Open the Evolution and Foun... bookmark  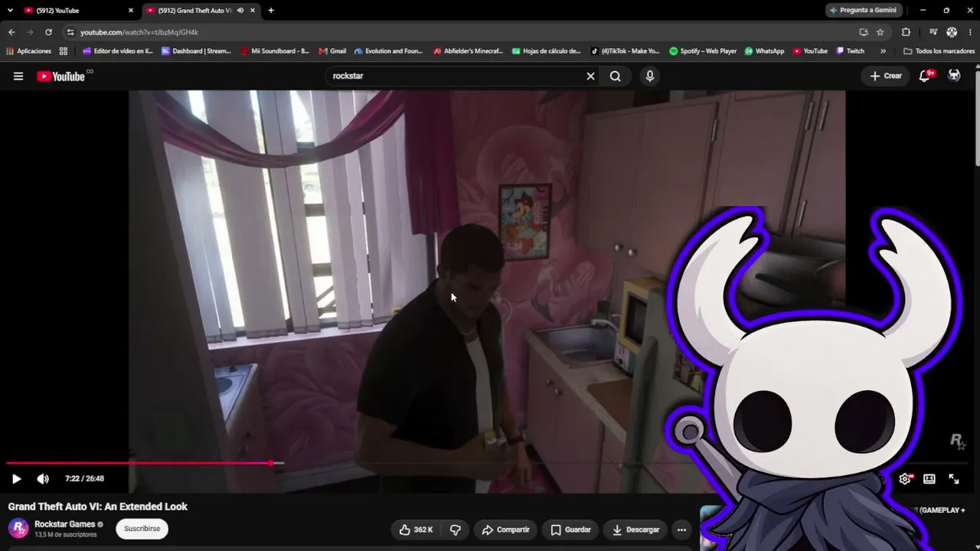pyautogui.click(x=388, y=51)
